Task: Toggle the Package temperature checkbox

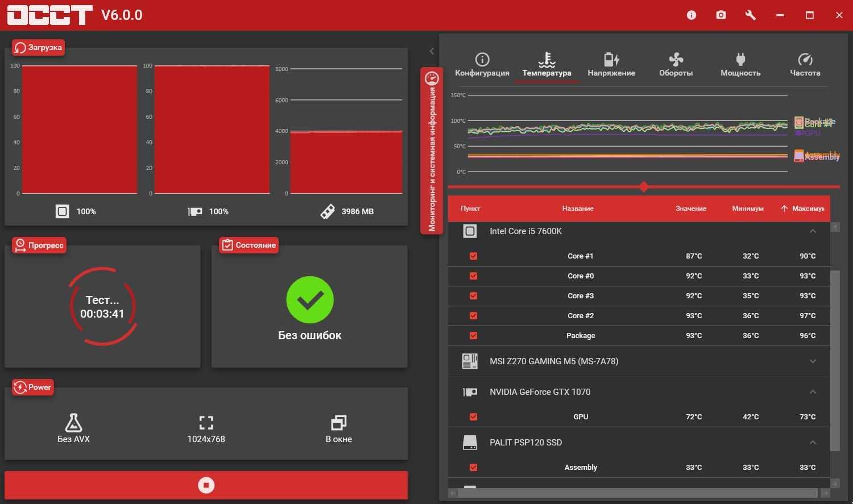Action: pos(473,336)
